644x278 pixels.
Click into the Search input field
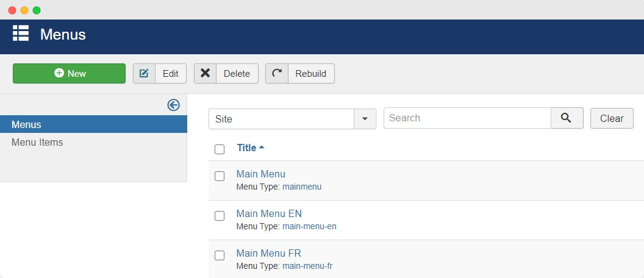467,118
